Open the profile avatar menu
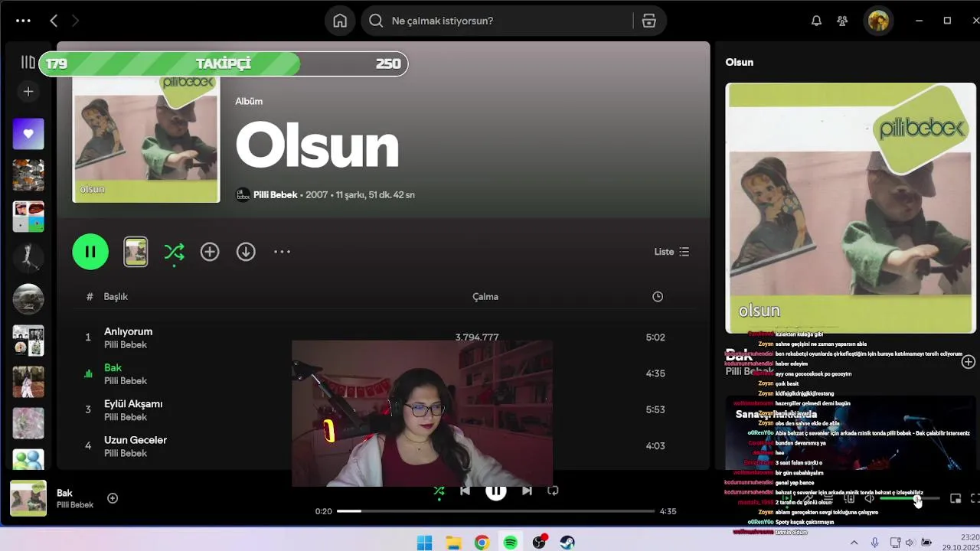980x551 pixels. click(x=878, y=21)
